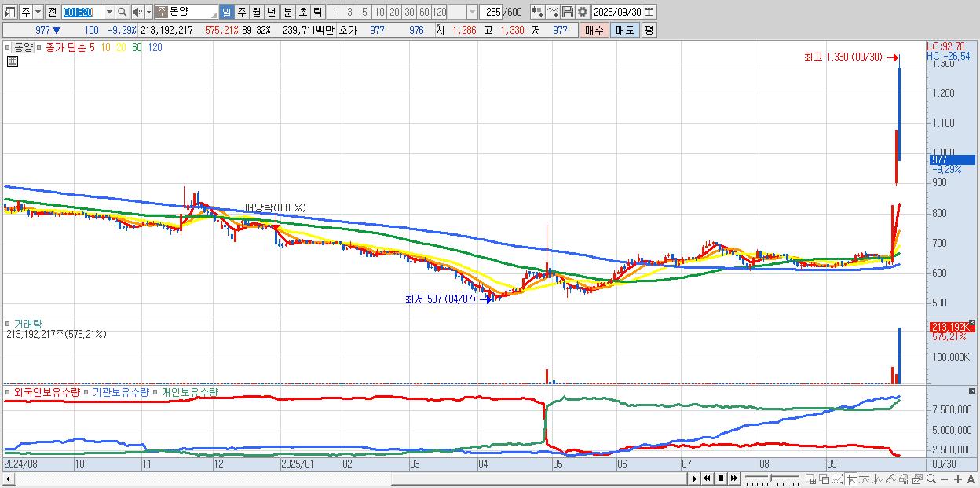
Task: Click the 평 button next to 매도
Action: click(649, 30)
